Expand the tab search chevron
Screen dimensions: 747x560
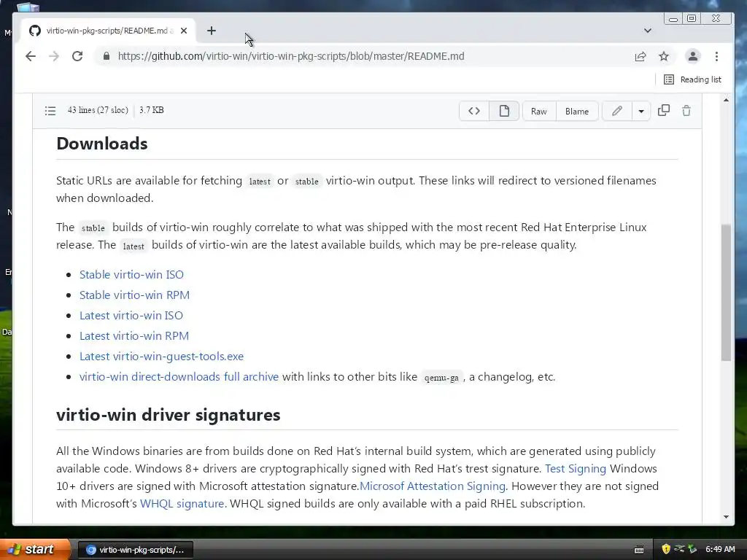tap(648, 31)
